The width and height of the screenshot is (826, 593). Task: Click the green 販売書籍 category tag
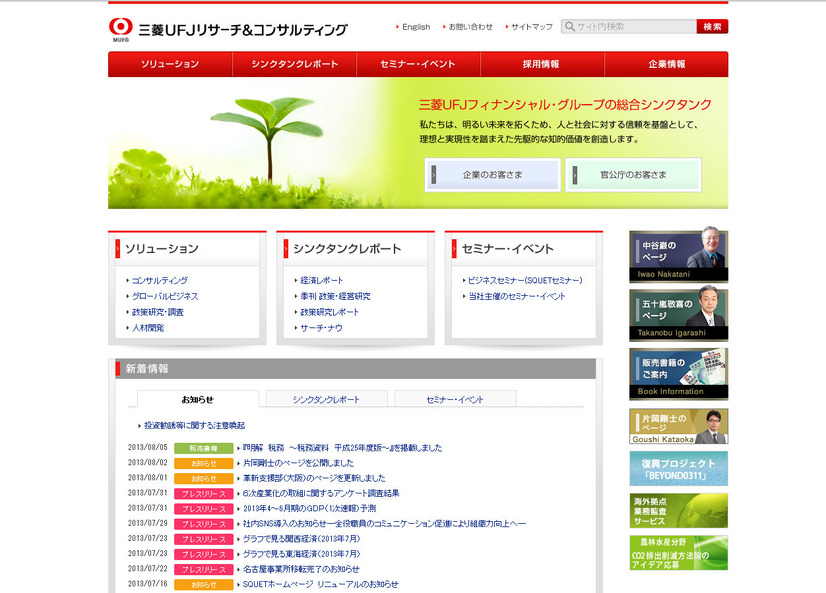[204, 448]
